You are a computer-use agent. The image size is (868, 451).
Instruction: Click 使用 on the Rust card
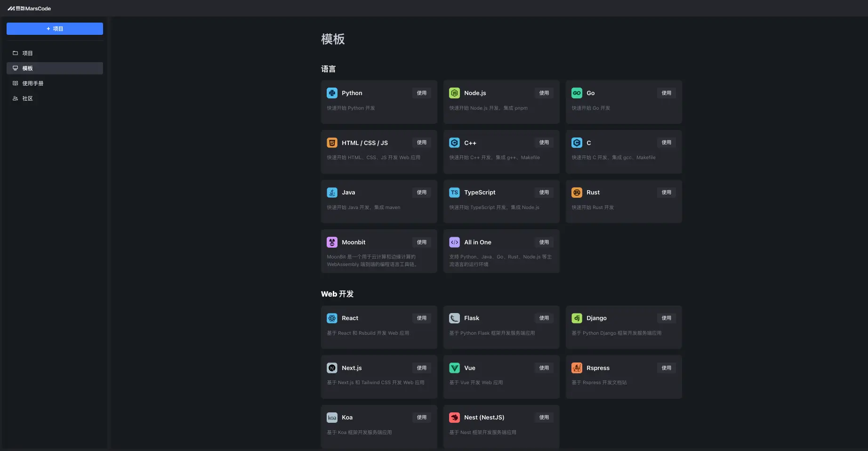[x=667, y=193]
